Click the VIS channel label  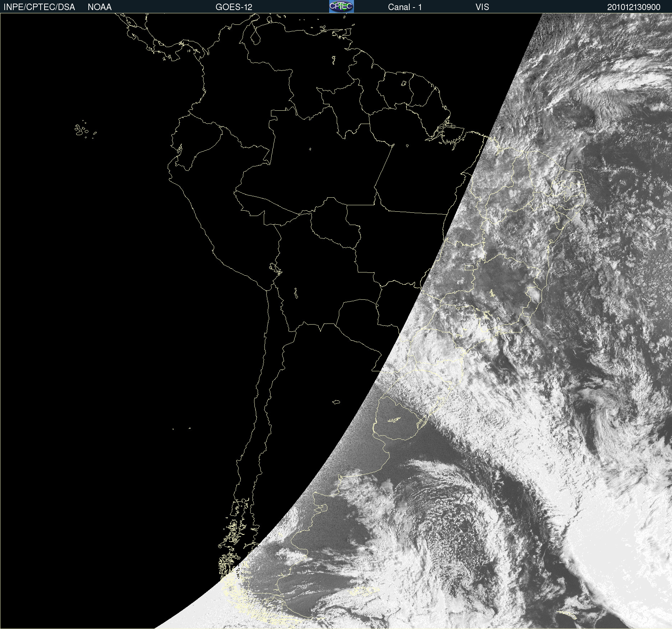[482, 7]
